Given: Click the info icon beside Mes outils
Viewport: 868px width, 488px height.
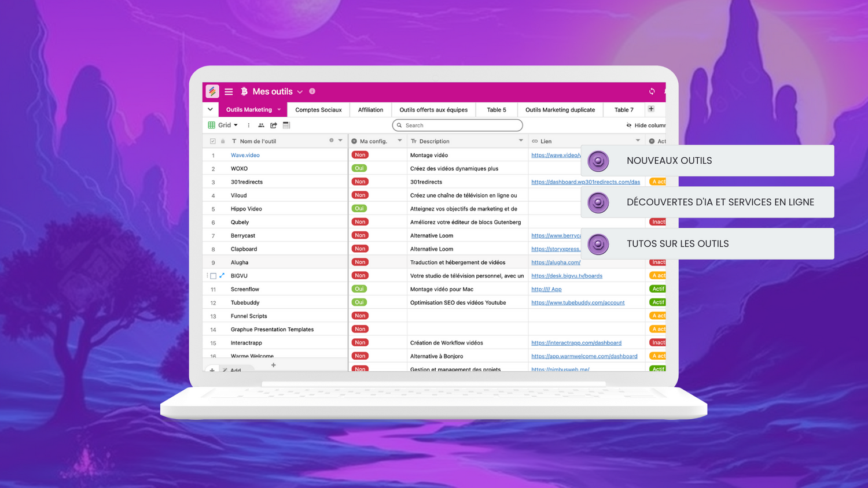Looking at the screenshot, I should click(x=312, y=91).
